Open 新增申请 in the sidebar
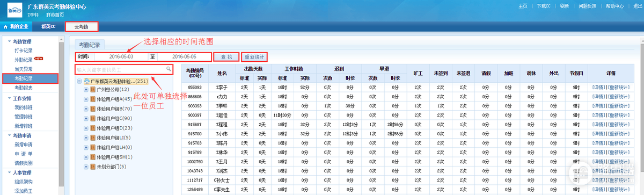This screenshot has width=644, height=195. click(x=24, y=145)
